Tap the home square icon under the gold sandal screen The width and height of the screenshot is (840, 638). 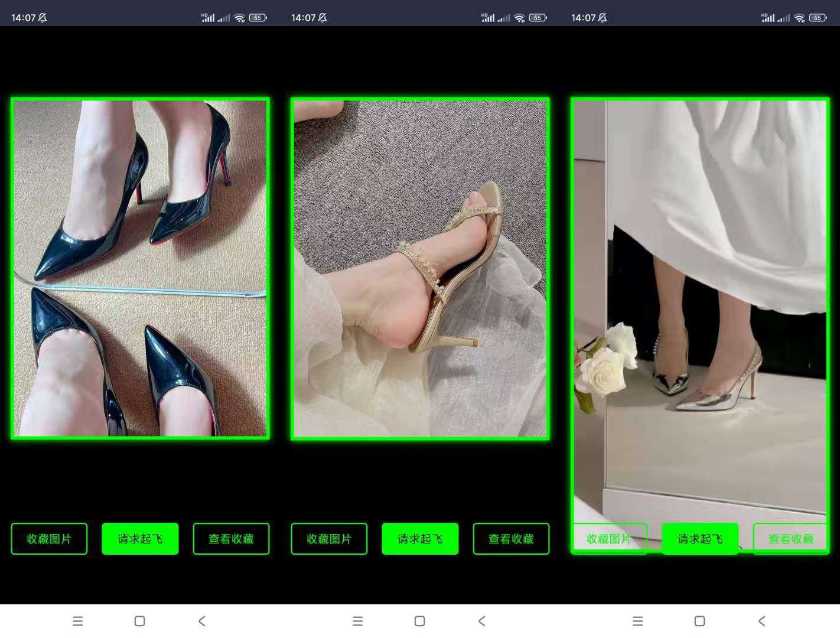tap(419, 621)
